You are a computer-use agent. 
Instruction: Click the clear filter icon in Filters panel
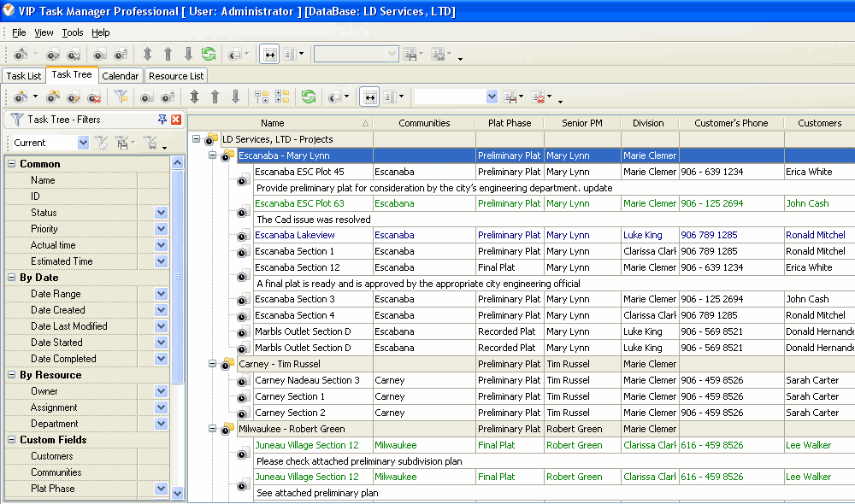click(101, 143)
